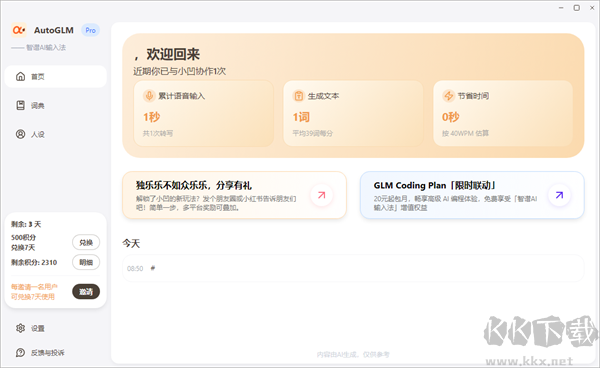Click 内容由AI生成，仅供参考 footer text
Viewport: 600px width, 368px height.
[353, 355]
